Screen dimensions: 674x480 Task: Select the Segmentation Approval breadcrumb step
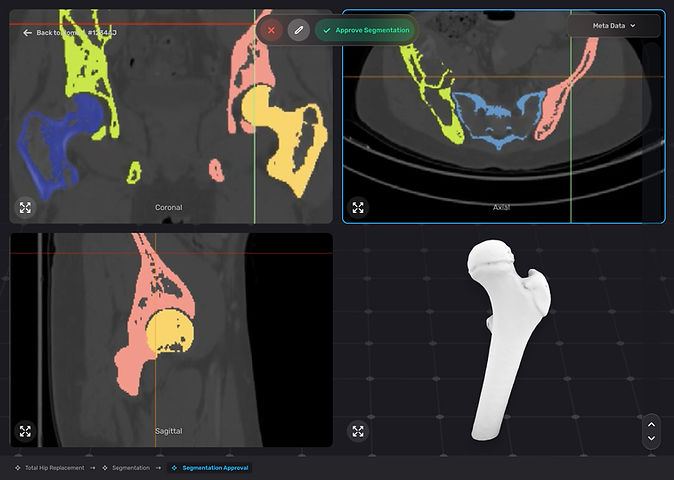point(214,467)
